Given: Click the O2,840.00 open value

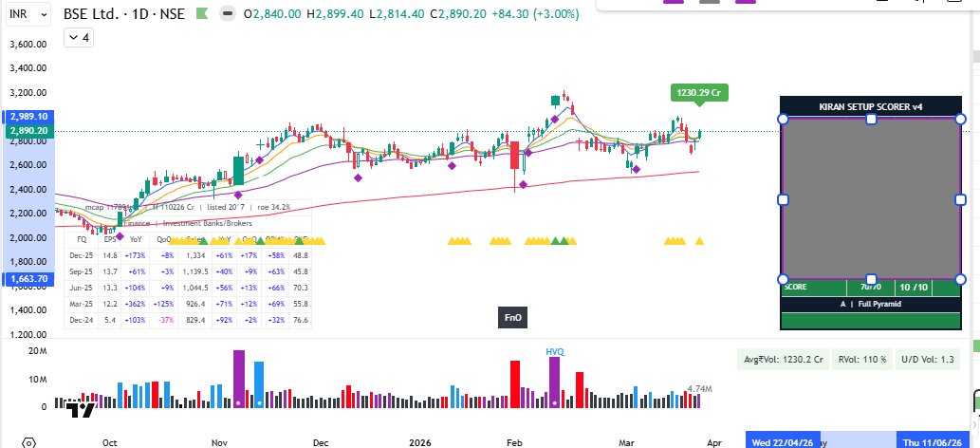Looking at the screenshot, I should point(272,13).
